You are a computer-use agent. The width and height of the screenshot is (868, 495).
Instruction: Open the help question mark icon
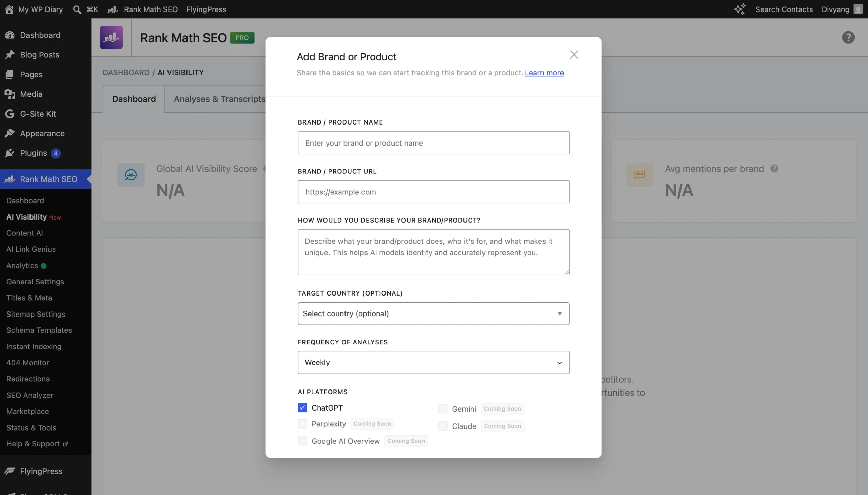(x=848, y=37)
